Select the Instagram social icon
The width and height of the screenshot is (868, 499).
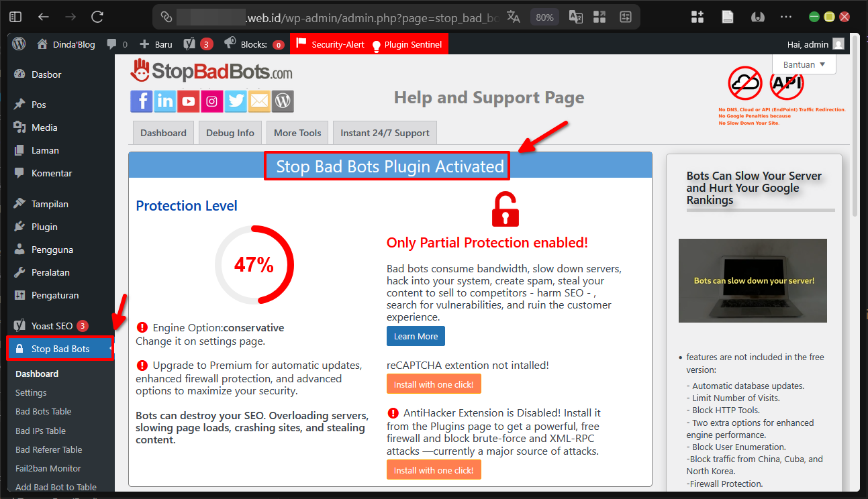tap(211, 101)
